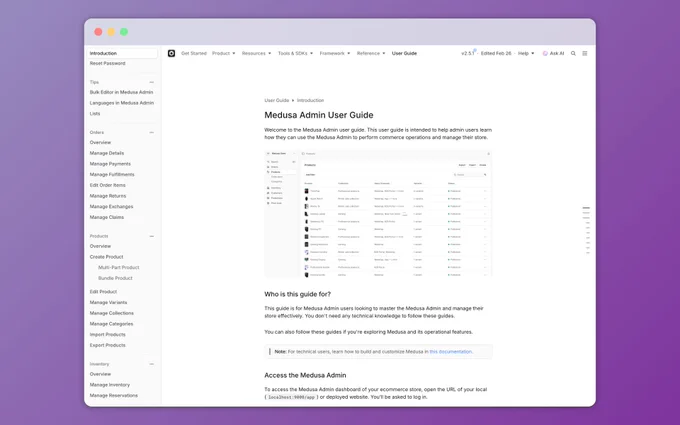Click the Medusa Admin products screenshot
The height and width of the screenshot is (425, 680).
(378, 213)
